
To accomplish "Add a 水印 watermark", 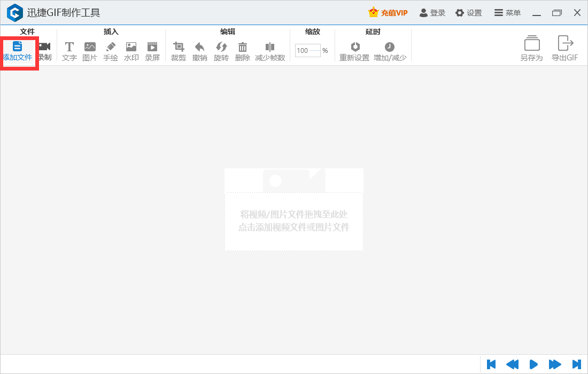I will [x=131, y=52].
